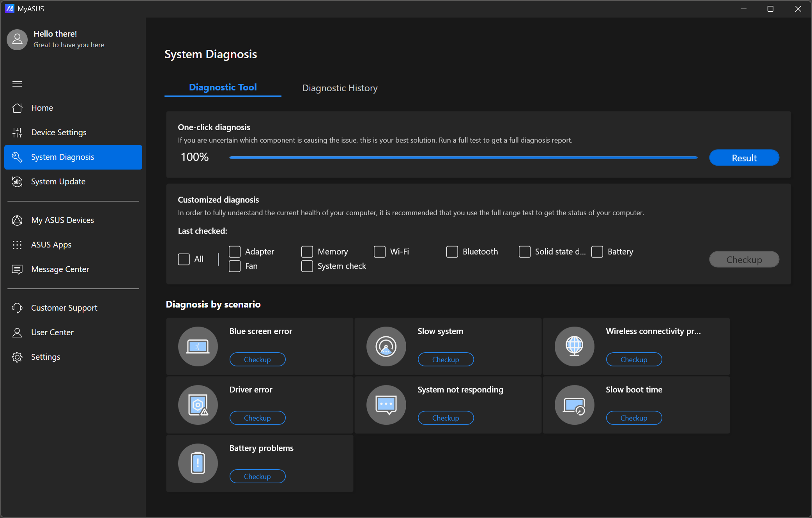Click the one-click diagnosis progress bar

(x=463, y=157)
